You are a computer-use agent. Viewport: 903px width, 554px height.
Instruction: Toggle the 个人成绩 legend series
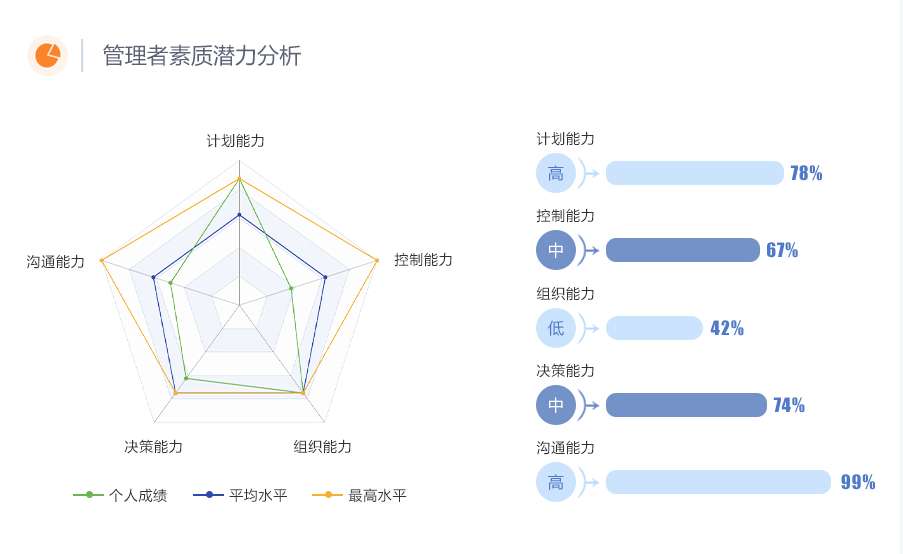tap(120, 495)
